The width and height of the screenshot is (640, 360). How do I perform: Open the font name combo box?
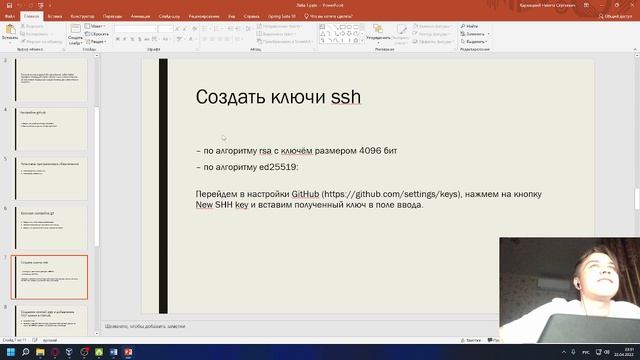point(136,29)
